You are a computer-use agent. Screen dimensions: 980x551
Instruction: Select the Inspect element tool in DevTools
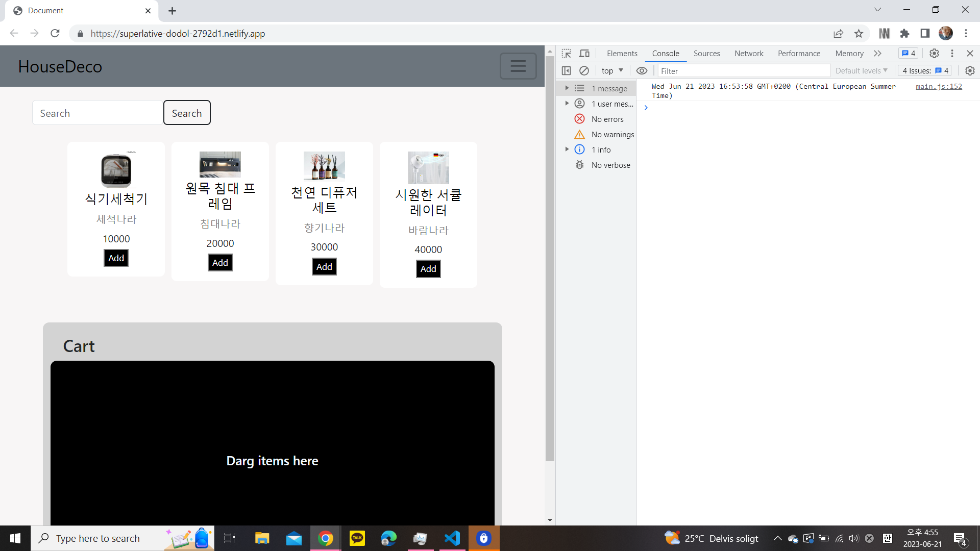coord(566,53)
